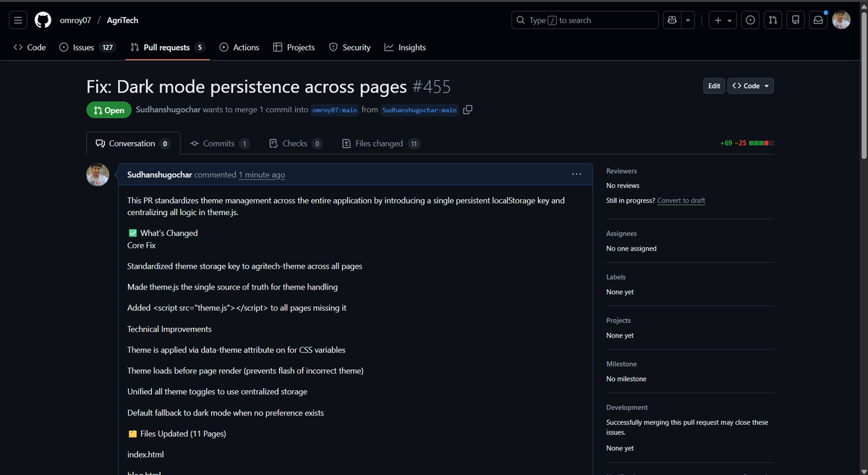
Task: Open user profile avatar menu
Action: (841, 20)
